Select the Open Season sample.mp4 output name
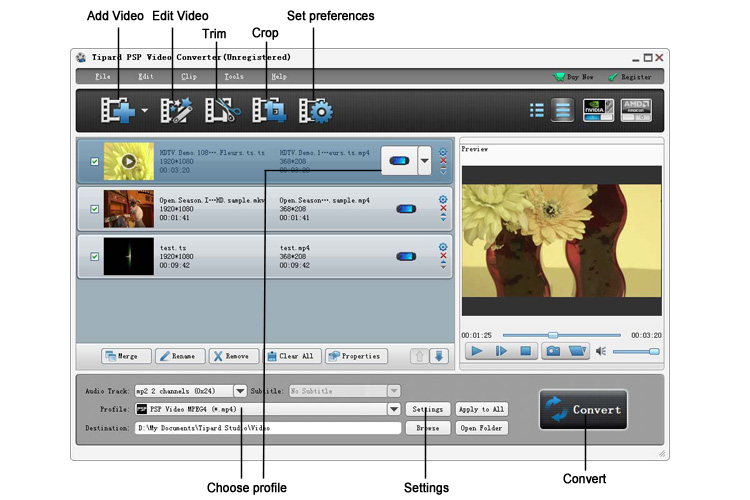 point(324,200)
